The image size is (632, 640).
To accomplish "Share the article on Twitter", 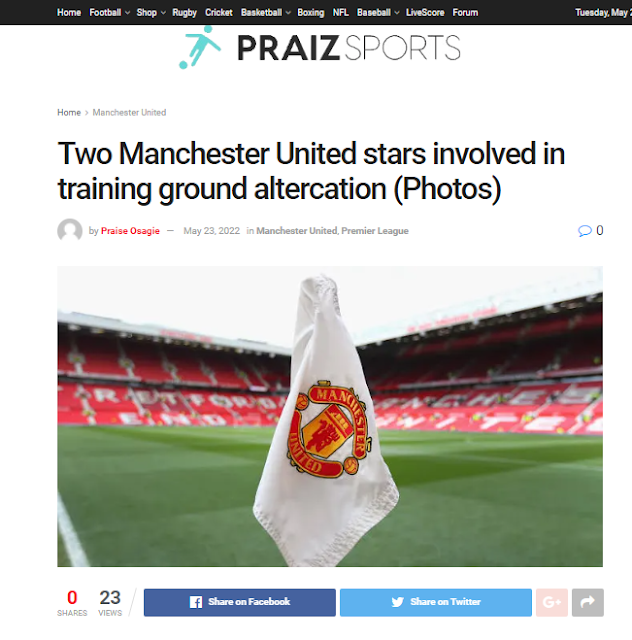I will (436, 602).
